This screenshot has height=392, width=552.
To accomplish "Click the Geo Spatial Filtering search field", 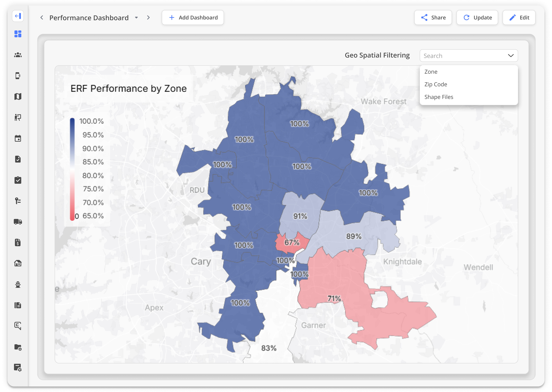I will pos(461,56).
